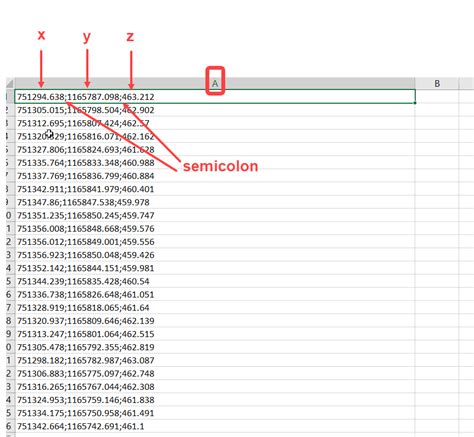474x437 pixels.
Task: Select cell with 751305.478;1165792.355;462.819
Action: pos(215,347)
